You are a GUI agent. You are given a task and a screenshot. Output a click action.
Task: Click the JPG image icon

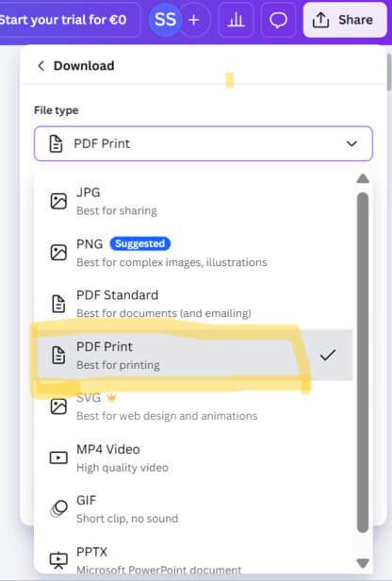[x=58, y=201]
